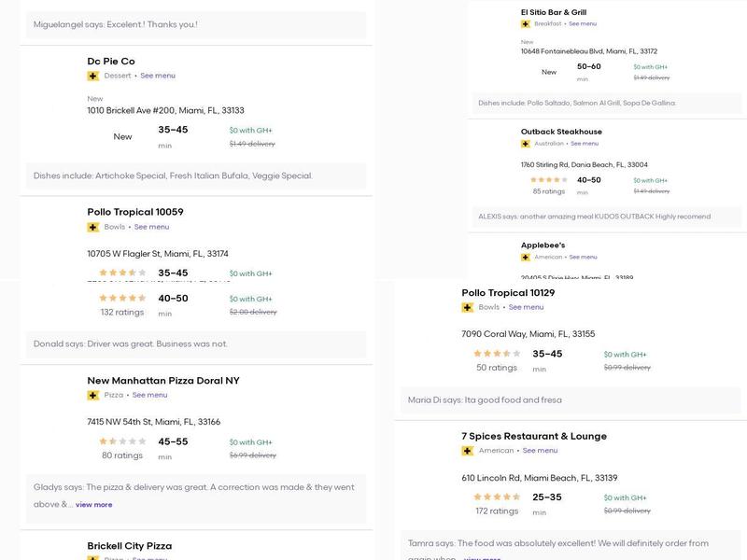
Task: Click the GH+ badge beside Dc Pie Co
Action: point(93,76)
